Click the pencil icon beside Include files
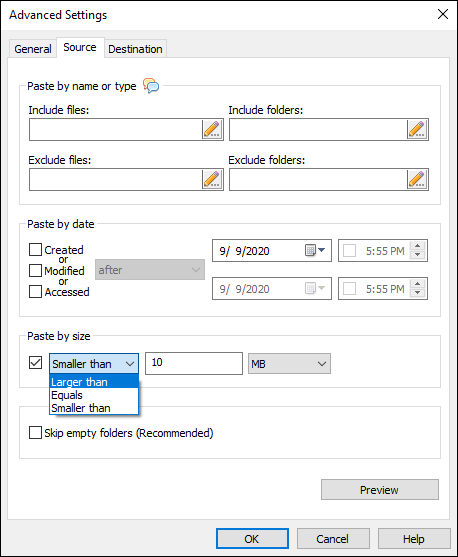 point(212,129)
